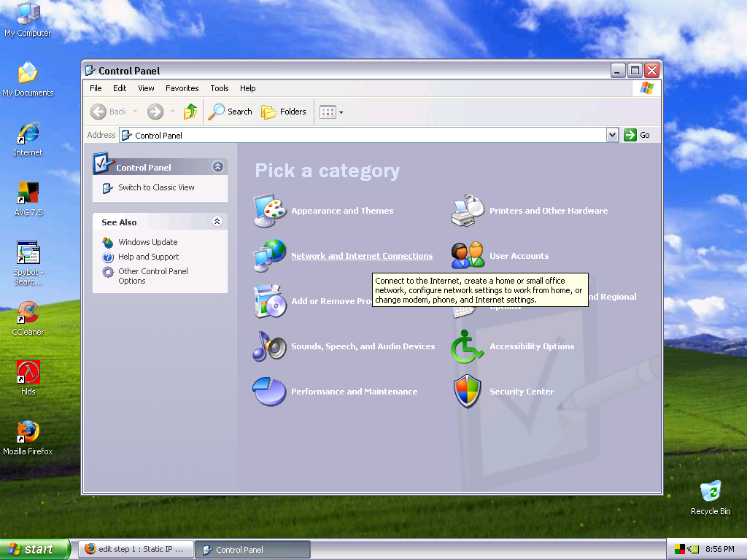Open the Recycle Bin icon

711,497
